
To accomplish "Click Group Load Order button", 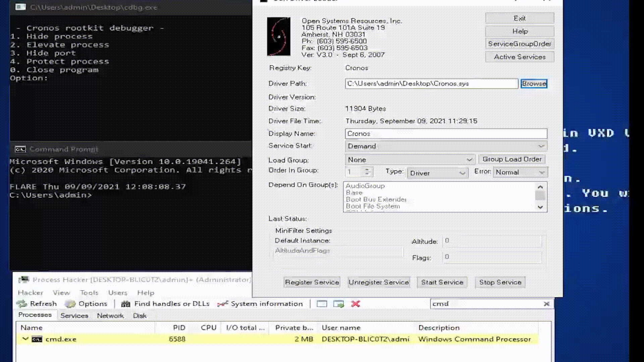I will (x=512, y=159).
